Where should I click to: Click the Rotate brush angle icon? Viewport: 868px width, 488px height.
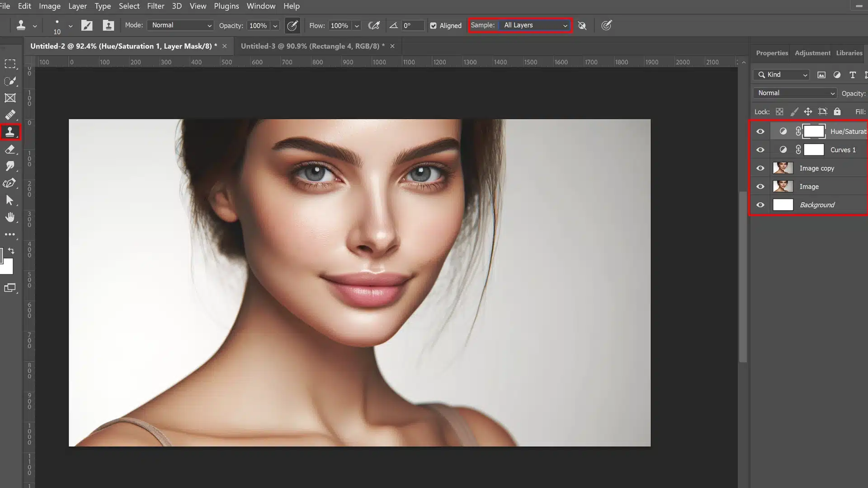pos(393,25)
